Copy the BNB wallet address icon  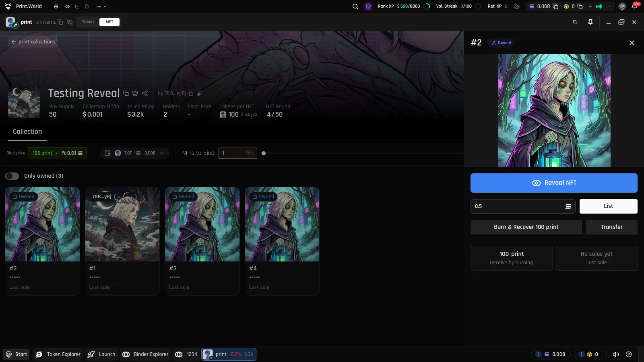[580, 6]
